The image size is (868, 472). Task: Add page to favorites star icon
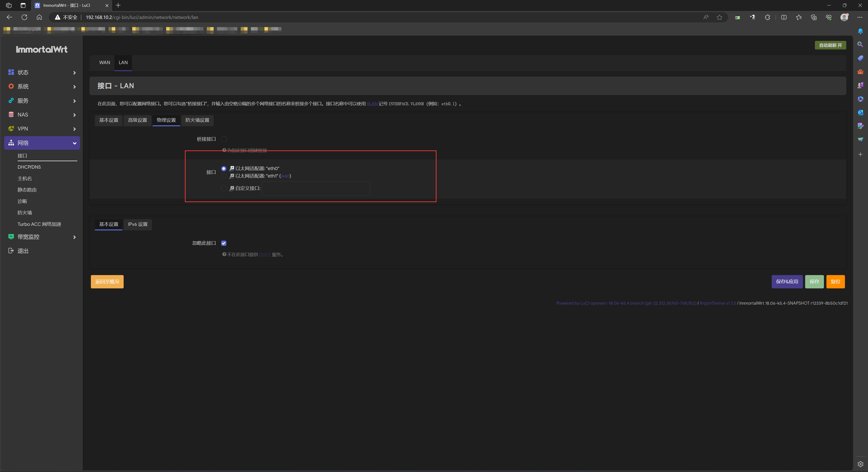point(719,17)
